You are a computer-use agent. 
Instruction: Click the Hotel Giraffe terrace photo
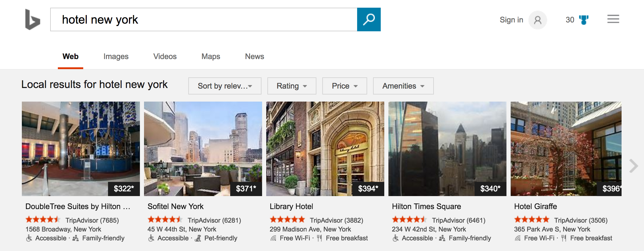566,149
